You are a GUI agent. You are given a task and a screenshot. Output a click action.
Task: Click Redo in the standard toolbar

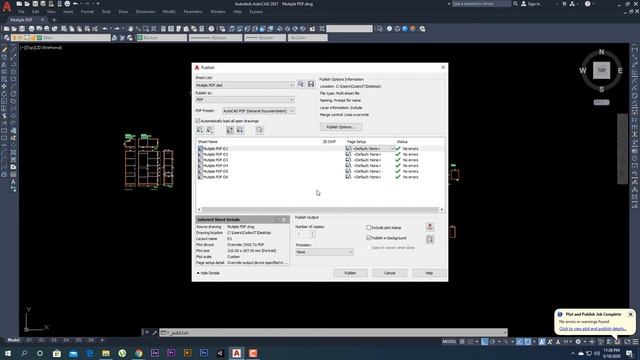point(117,29)
